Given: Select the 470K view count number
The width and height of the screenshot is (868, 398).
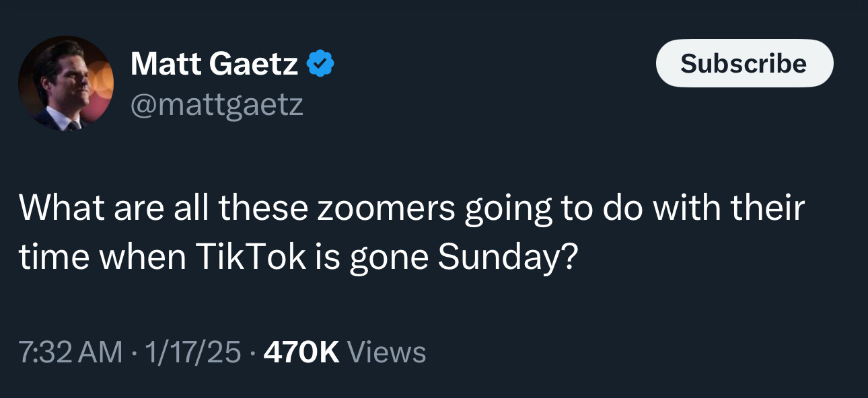Looking at the screenshot, I should tap(302, 352).
